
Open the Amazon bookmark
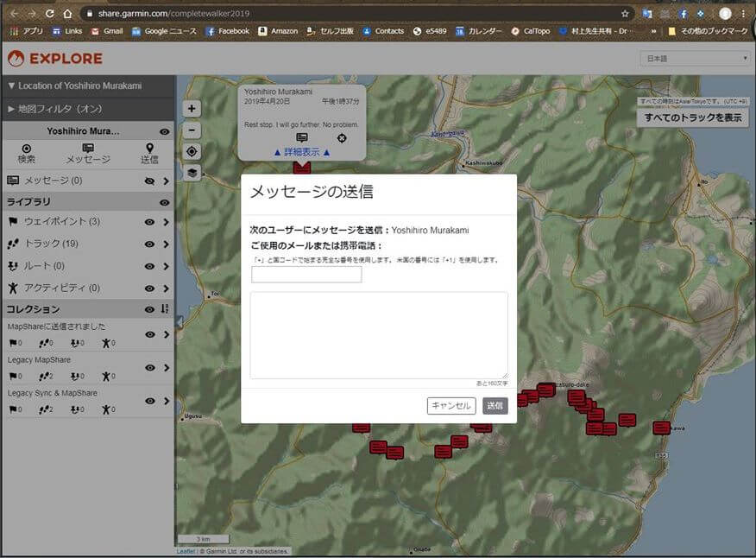[278, 31]
